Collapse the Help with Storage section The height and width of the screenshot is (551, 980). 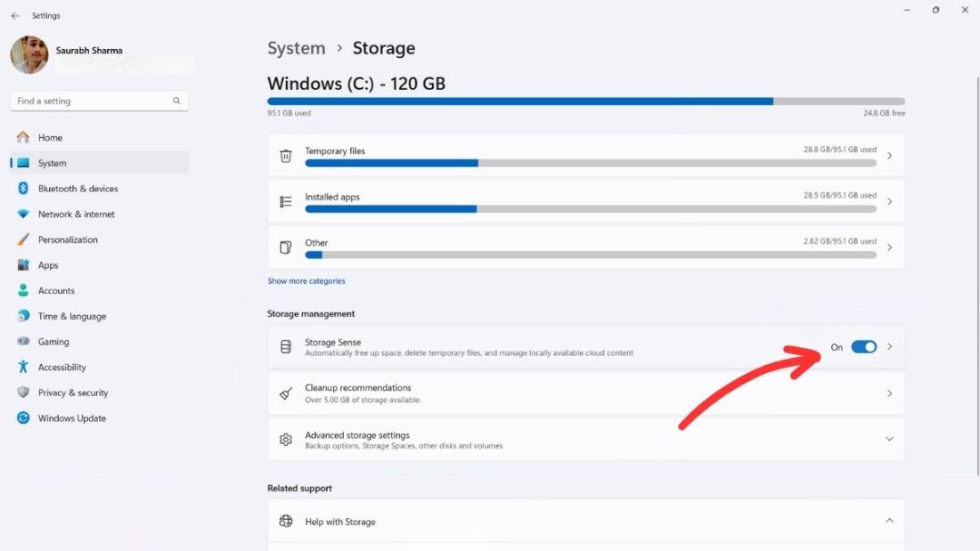click(889, 521)
